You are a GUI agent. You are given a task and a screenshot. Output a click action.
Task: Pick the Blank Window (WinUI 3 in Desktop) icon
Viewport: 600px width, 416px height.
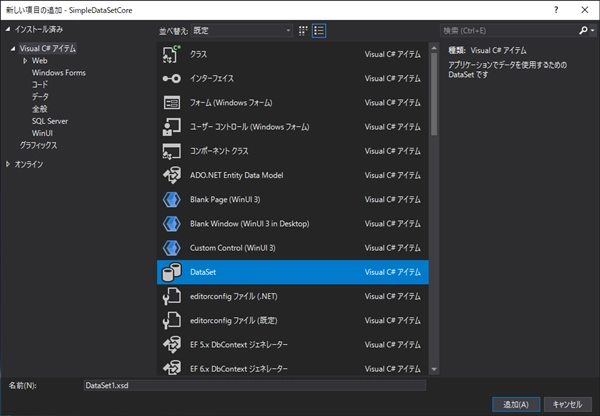tap(171, 223)
